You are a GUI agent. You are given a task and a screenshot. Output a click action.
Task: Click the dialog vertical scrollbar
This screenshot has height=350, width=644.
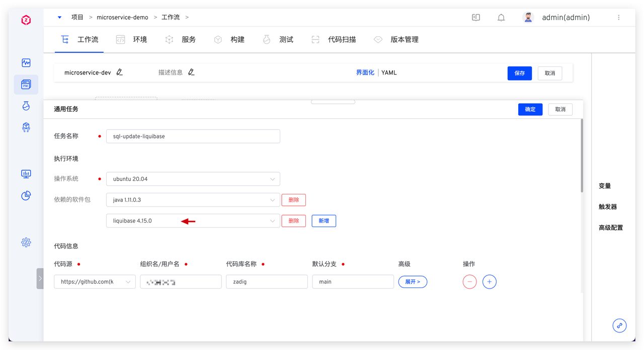(x=582, y=155)
